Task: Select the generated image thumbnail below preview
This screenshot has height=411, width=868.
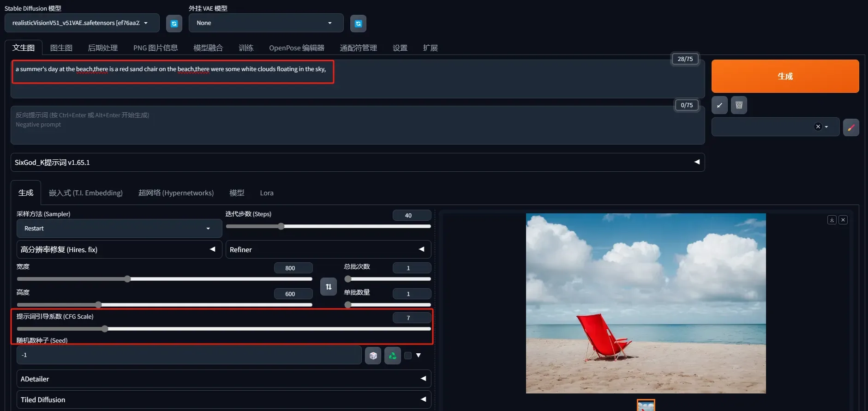Action: (x=646, y=405)
